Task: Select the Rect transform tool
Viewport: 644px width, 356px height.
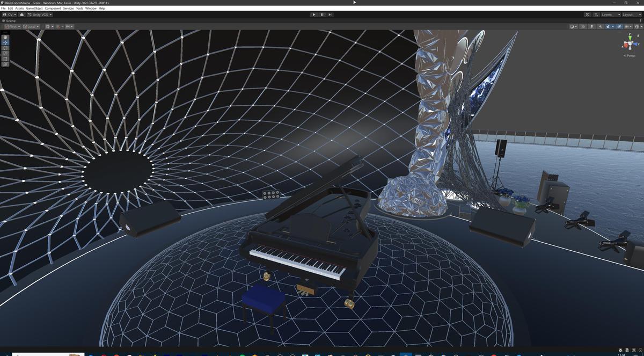Action: tap(5, 59)
